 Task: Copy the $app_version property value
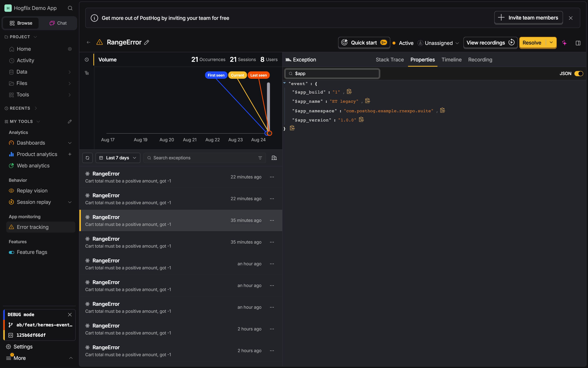point(362,119)
